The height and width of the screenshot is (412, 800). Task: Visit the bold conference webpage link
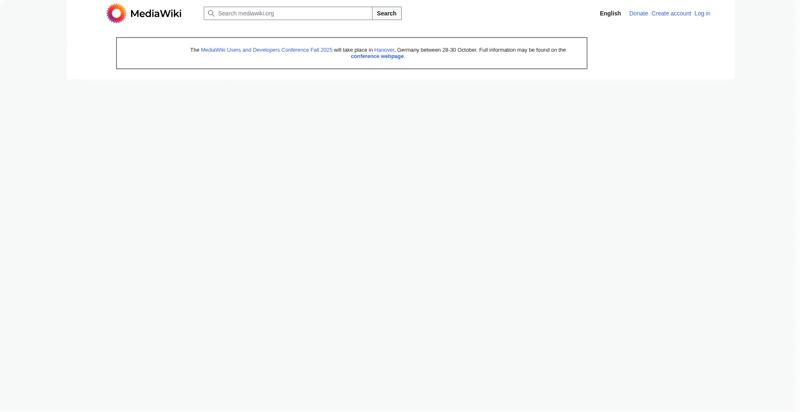click(x=377, y=56)
